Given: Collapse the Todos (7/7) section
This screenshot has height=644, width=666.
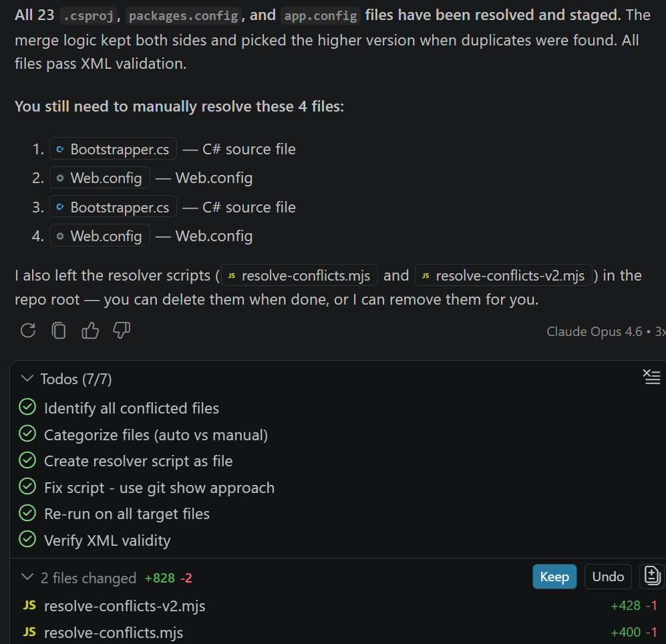Looking at the screenshot, I should tap(27, 379).
